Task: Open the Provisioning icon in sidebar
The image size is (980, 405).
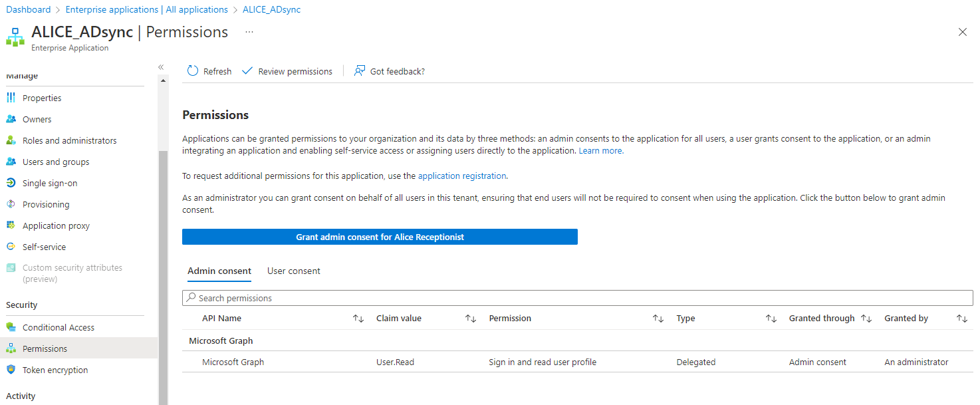Action: pyautogui.click(x=11, y=204)
